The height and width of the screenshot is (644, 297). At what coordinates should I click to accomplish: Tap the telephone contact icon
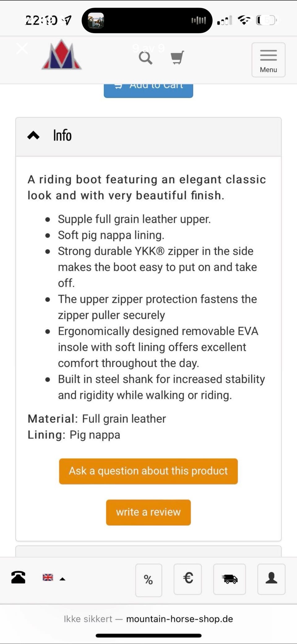[18, 577]
